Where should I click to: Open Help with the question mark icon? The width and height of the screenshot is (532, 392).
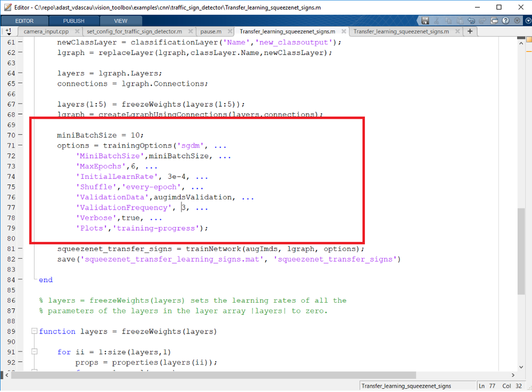tap(505, 21)
